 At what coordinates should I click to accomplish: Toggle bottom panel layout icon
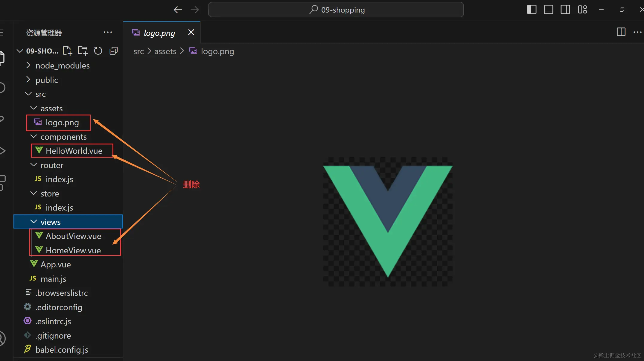tap(548, 10)
